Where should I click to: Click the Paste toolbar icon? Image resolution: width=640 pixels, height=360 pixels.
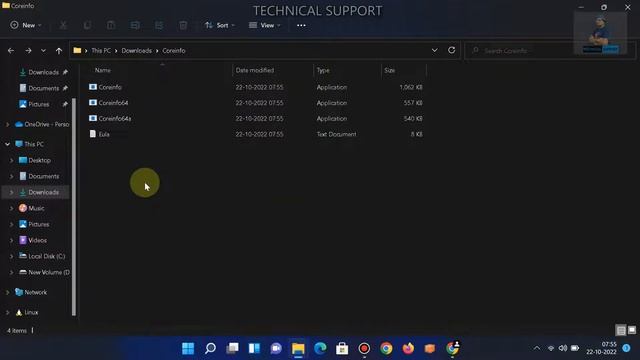[111, 25]
